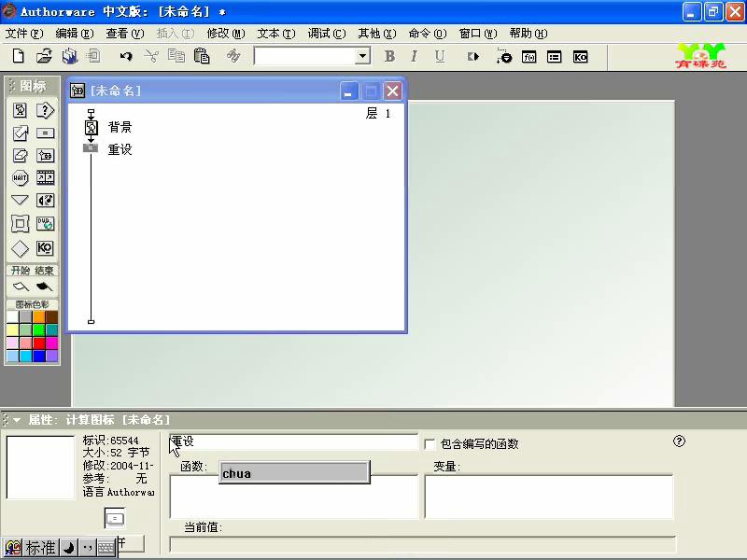Toggle the IME punctuation mode button
This screenshot has height=560, width=747.
(87, 548)
